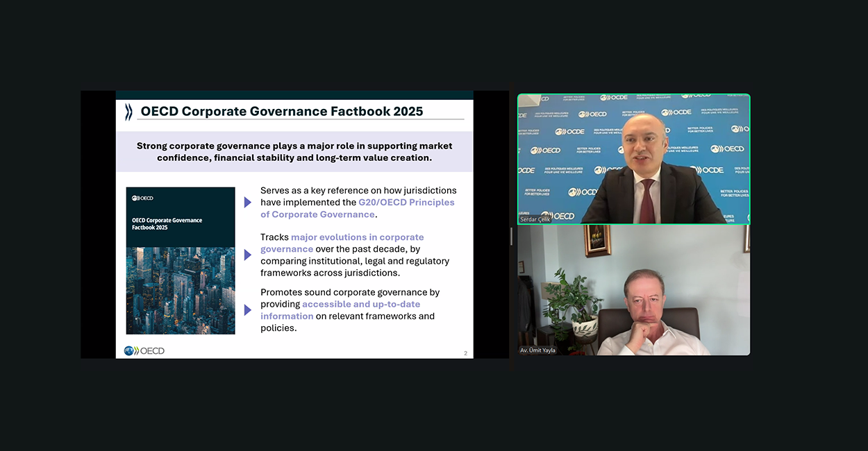868x451 pixels.
Task: Click the OECD chevron logo beside slide title
Action: point(128,112)
